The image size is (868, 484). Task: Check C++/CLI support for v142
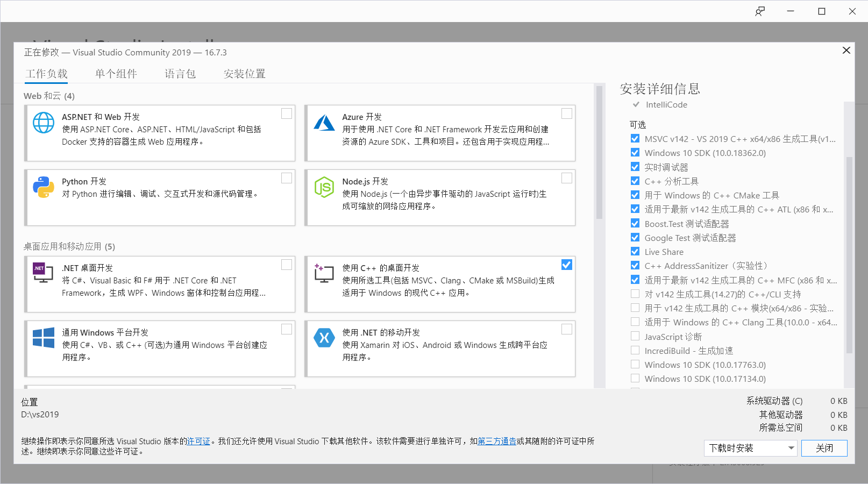coord(635,294)
